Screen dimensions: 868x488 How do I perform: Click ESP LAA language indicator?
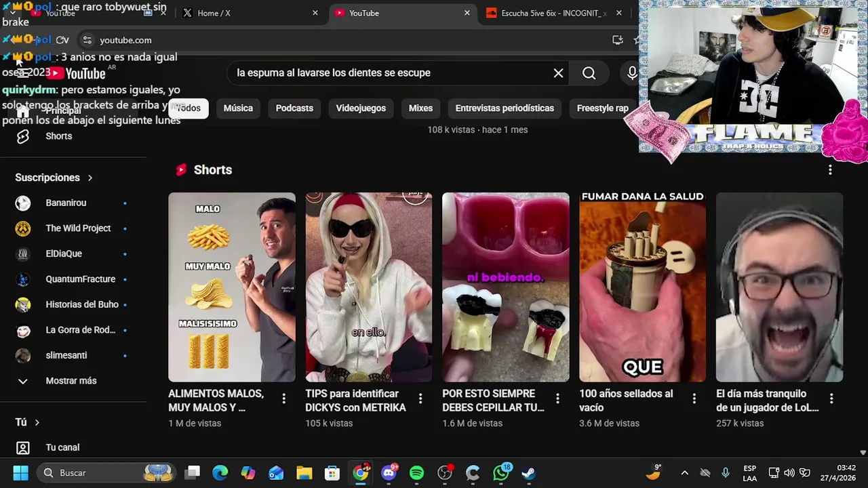pyautogui.click(x=749, y=473)
